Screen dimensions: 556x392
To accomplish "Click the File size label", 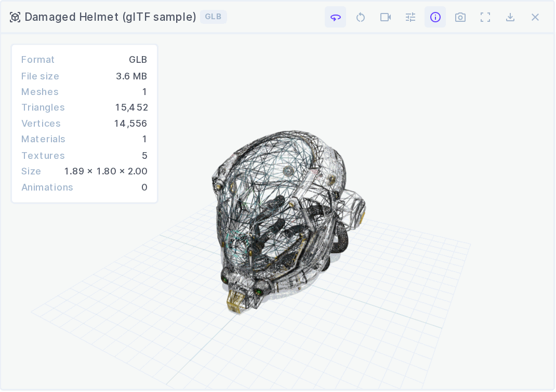I will [x=40, y=76].
